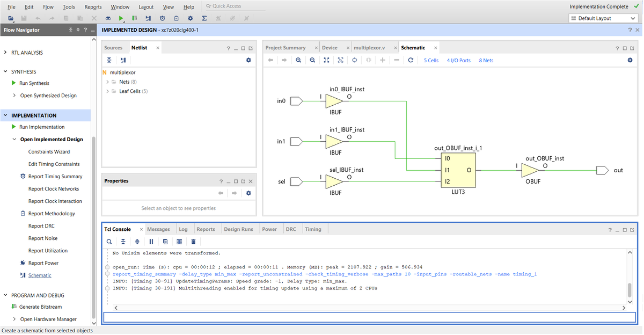644x335 pixels.
Task: Click the Sigma report icon in toolbar
Action: point(204,18)
